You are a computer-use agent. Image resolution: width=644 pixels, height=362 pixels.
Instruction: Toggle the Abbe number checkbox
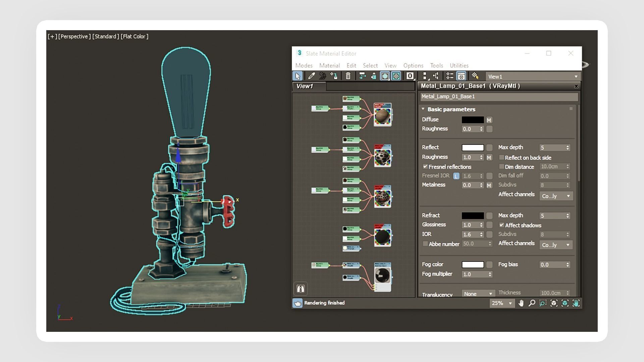(x=425, y=244)
